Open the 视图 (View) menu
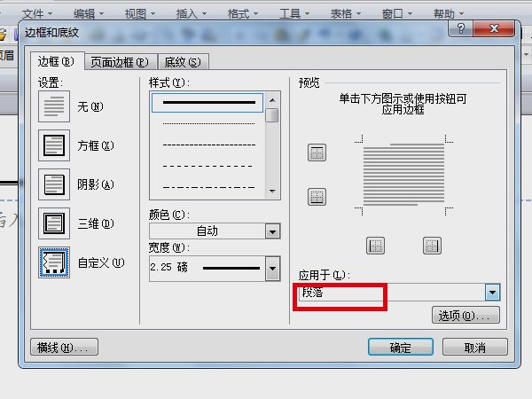The image size is (532, 399). click(140, 13)
